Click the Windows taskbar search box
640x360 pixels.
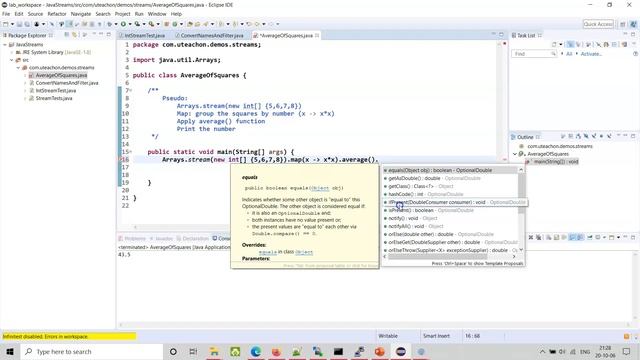pos(91,351)
